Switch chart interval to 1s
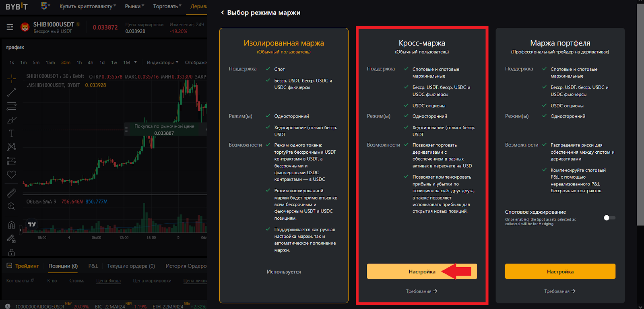Screen dimensions: 644x309 coord(12,62)
